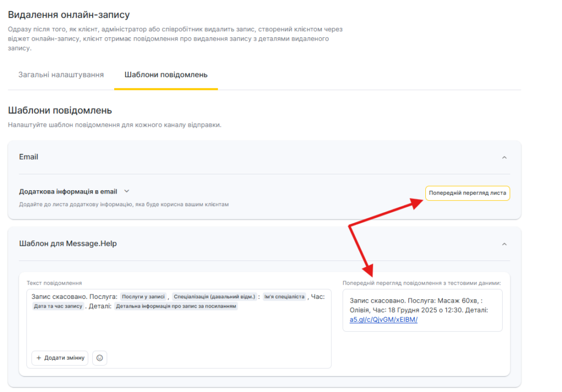Open the a5.gl/c/QjvGM/xEIBM/ link
Image resolution: width=562 pixels, height=392 pixels.
[383, 320]
